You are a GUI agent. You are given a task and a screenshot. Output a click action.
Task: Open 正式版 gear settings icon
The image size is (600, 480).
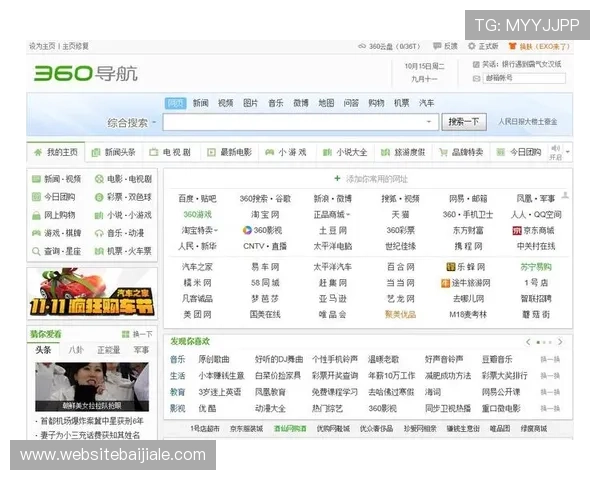pos(471,46)
